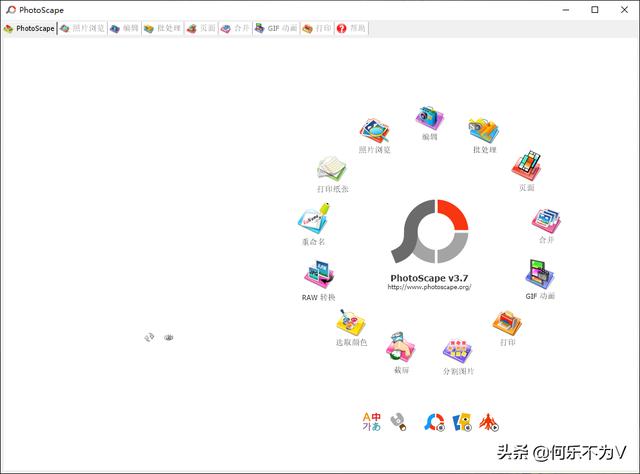The image size is (640, 474).
Task: Click the red jet plane icon
Action: pos(489,422)
